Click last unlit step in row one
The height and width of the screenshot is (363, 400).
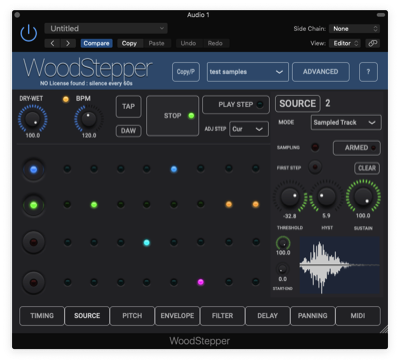tap(255, 168)
